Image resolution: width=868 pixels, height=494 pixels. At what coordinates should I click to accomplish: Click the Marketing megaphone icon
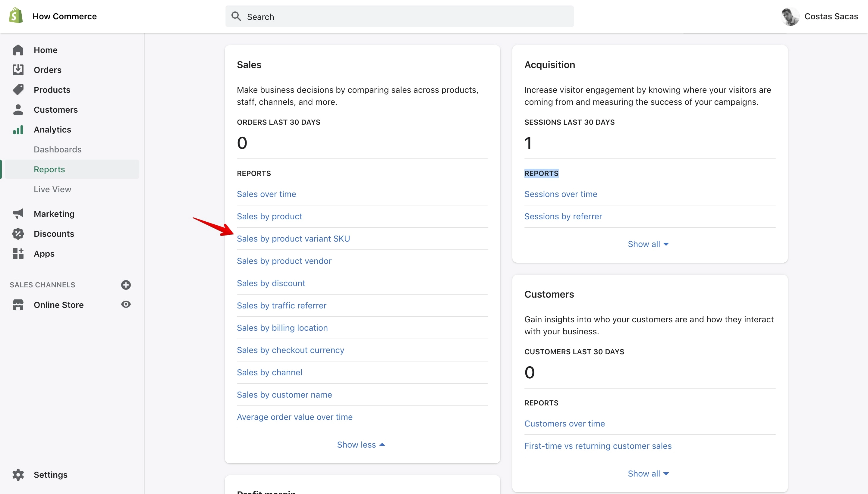click(18, 213)
